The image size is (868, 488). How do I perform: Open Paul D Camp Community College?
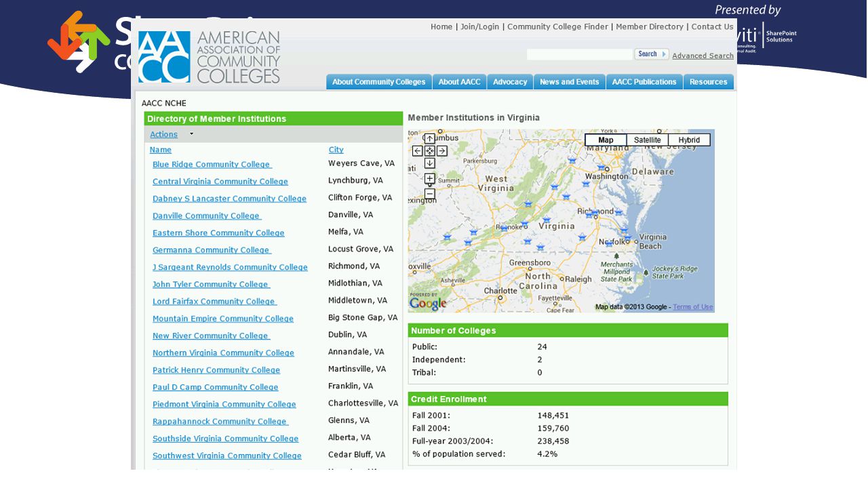216,387
